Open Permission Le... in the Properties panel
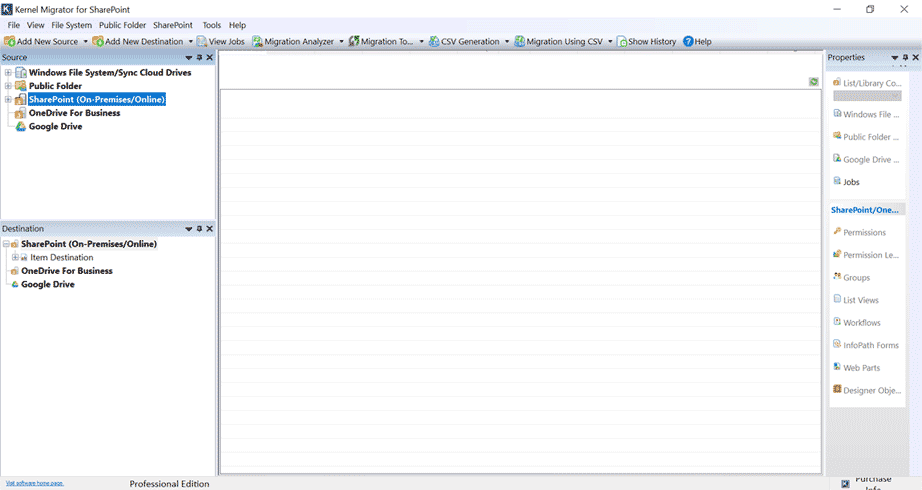The image size is (922, 490). click(866, 255)
